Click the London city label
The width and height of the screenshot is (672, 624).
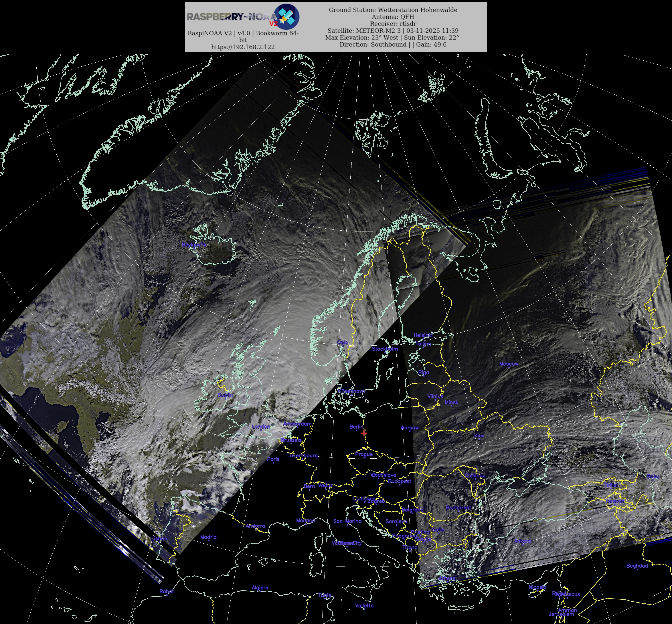click(x=261, y=427)
